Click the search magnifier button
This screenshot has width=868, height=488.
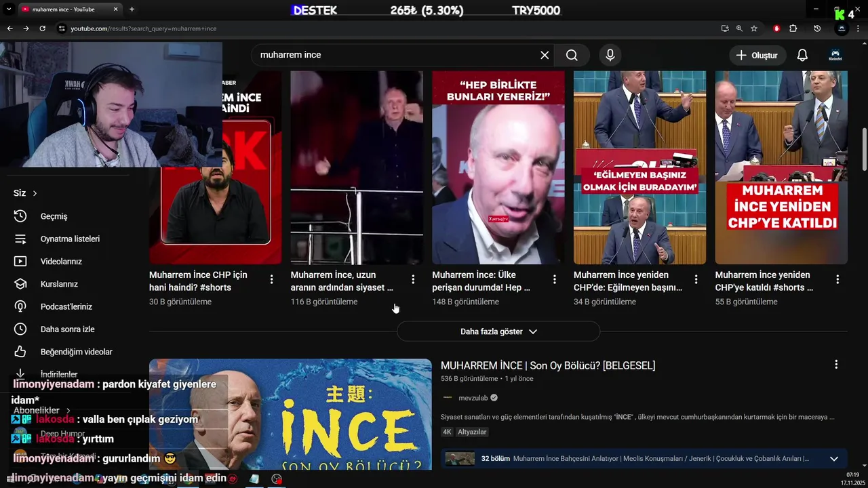coord(572,55)
